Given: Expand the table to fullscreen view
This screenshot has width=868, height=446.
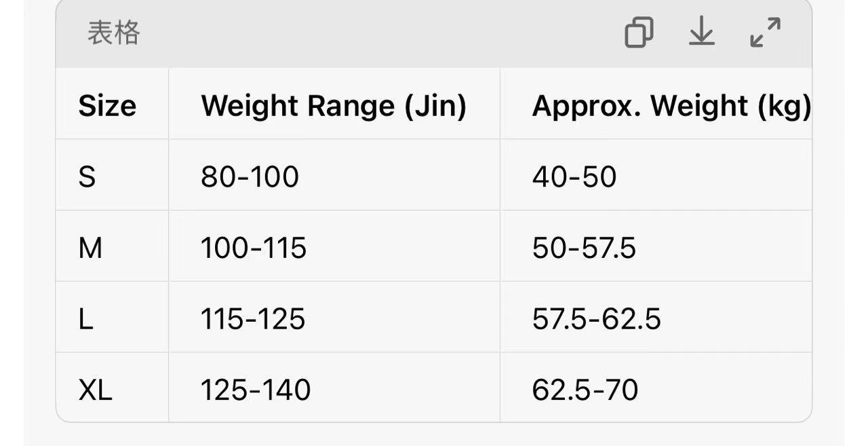Looking at the screenshot, I should pos(766,33).
